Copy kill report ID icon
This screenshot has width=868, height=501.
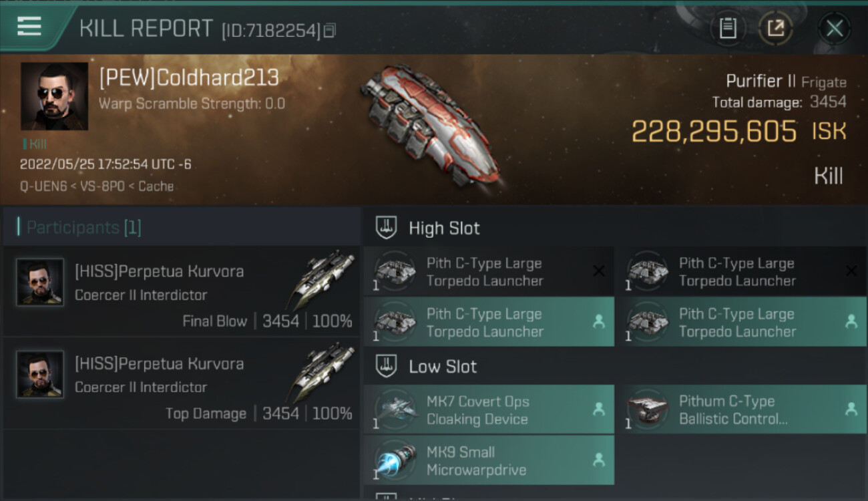click(x=331, y=31)
